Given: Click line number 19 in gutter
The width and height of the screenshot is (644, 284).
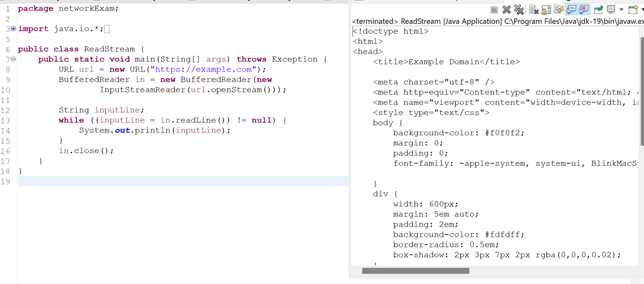Looking at the screenshot, I should click(x=5, y=181).
